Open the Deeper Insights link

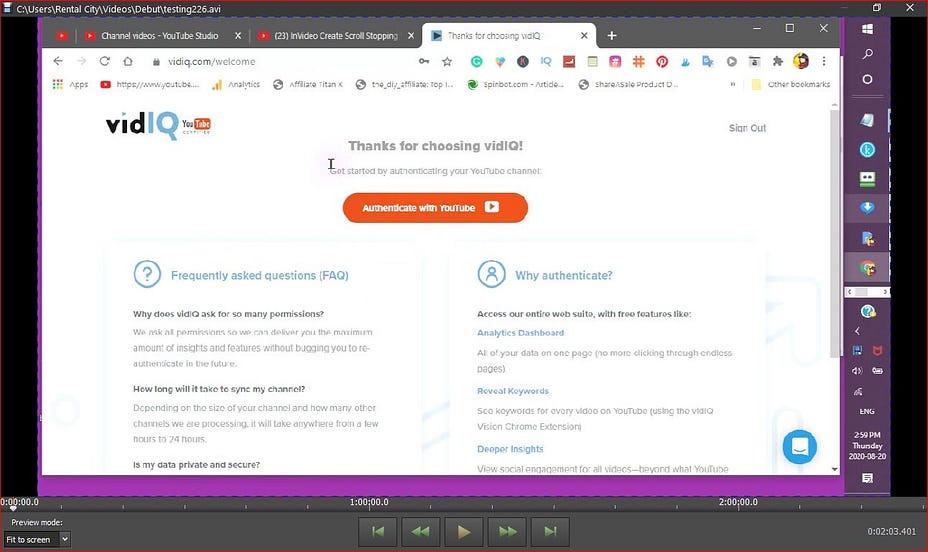(x=510, y=448)
